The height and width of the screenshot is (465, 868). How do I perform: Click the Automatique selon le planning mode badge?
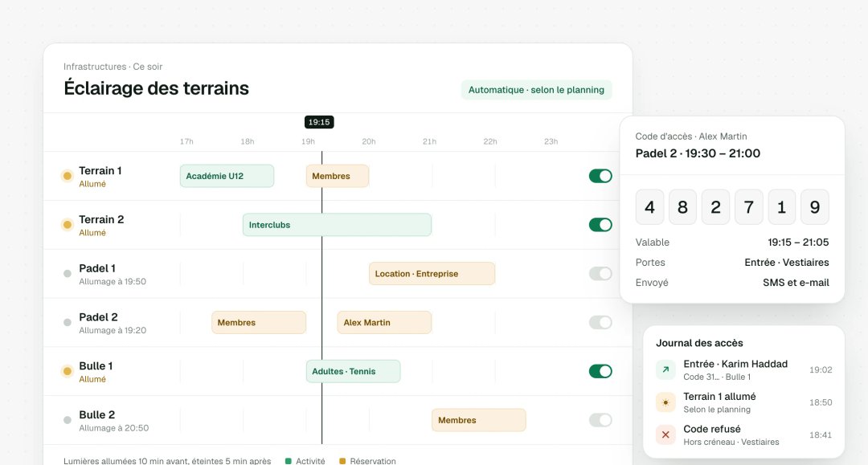tap(536, 90)
